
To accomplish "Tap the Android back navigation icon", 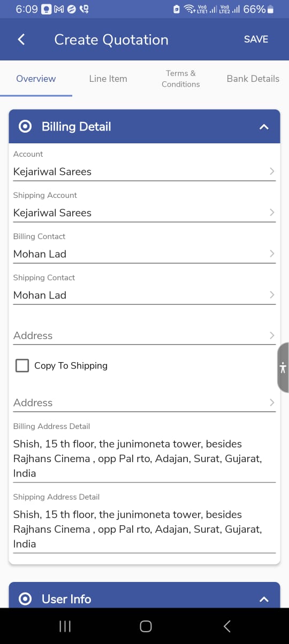I will coord(227,626).
